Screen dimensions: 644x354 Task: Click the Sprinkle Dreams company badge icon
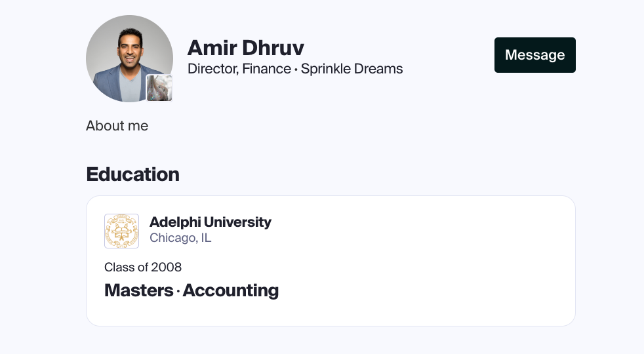coord(160,88)
